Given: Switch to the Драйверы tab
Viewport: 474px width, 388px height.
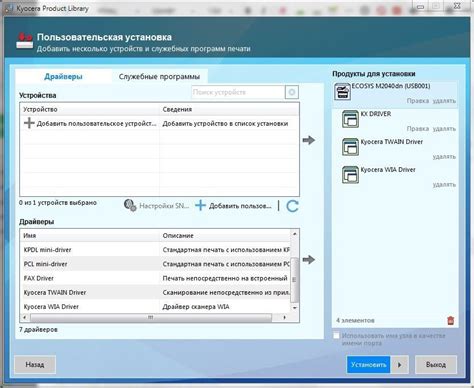Looking at the screenshot, I should pyautogui.click(x=63, y=77).
